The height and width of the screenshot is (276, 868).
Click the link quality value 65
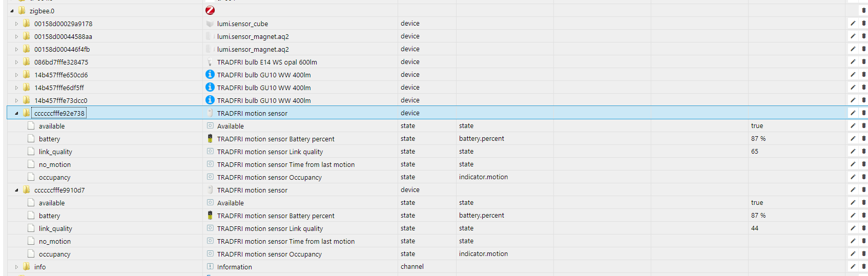coord(755,152)
